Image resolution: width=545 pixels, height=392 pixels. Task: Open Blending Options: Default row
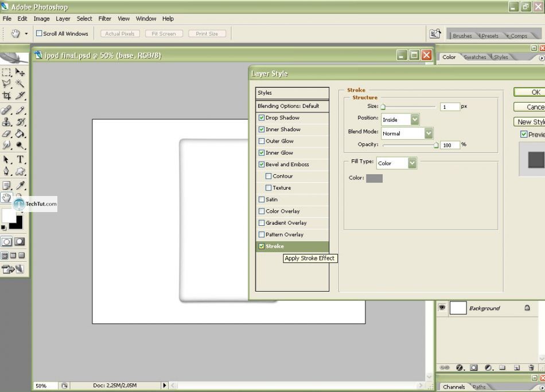pyautogui.click(x=293, y=106)
